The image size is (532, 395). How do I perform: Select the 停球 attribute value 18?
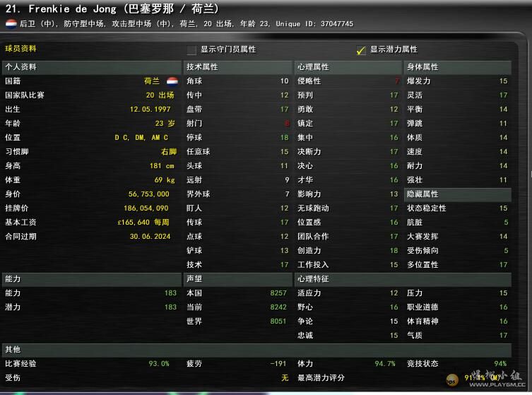(x=284, y=137)
